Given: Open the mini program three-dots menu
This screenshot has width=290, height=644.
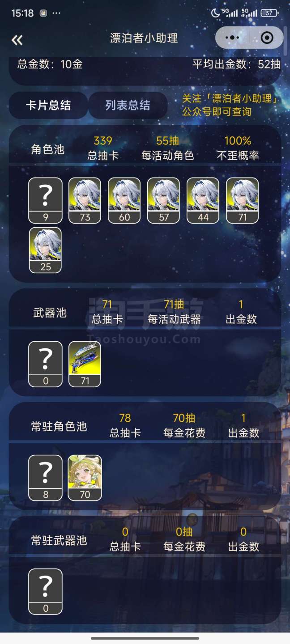Looking at the screenshot, I should pos(232,38).
